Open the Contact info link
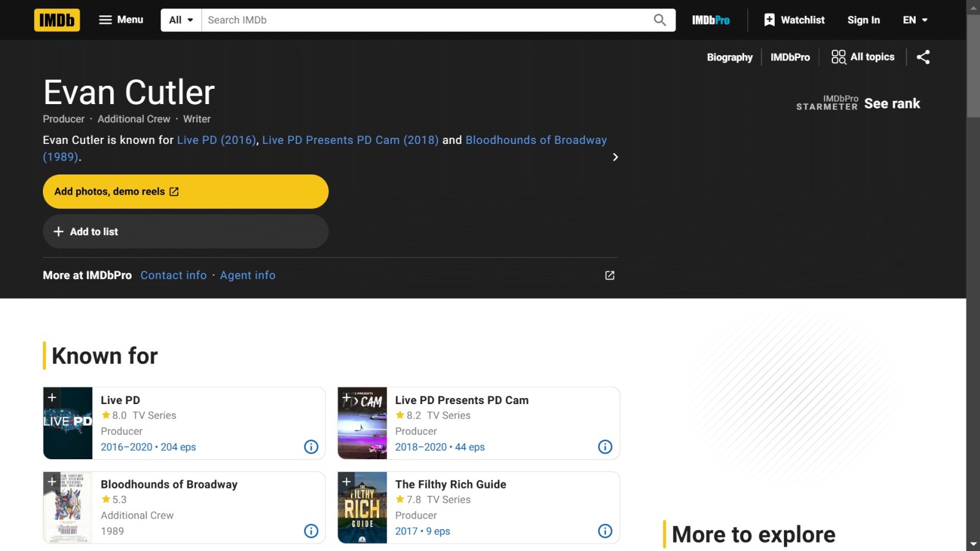 click(x=173, y=275)
